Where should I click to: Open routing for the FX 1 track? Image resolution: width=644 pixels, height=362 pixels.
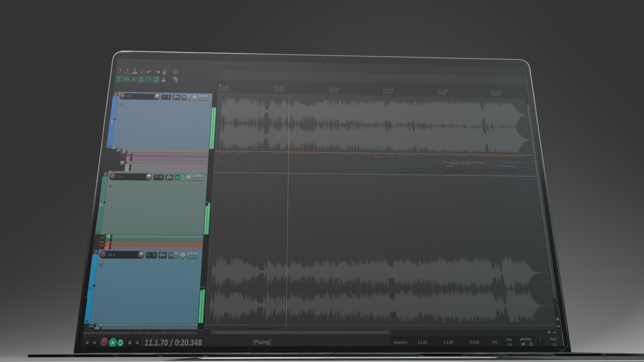click(x=169, y=177)
